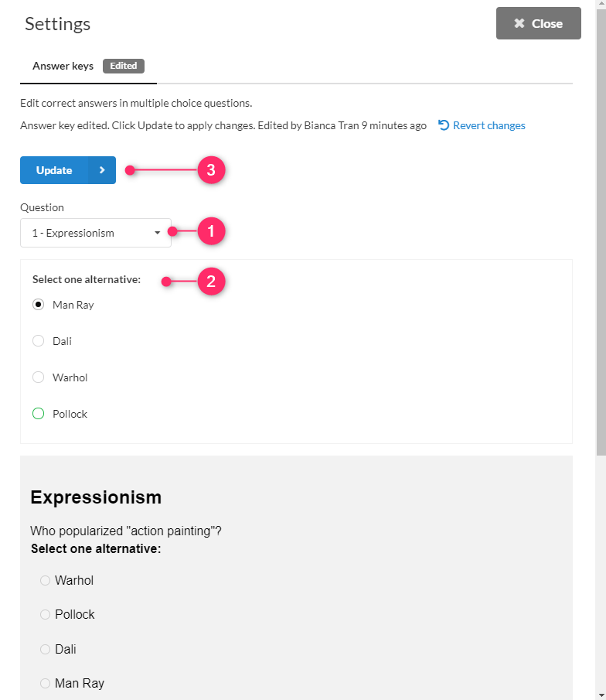Click the Close button X icon

click(x=519, y=24)
